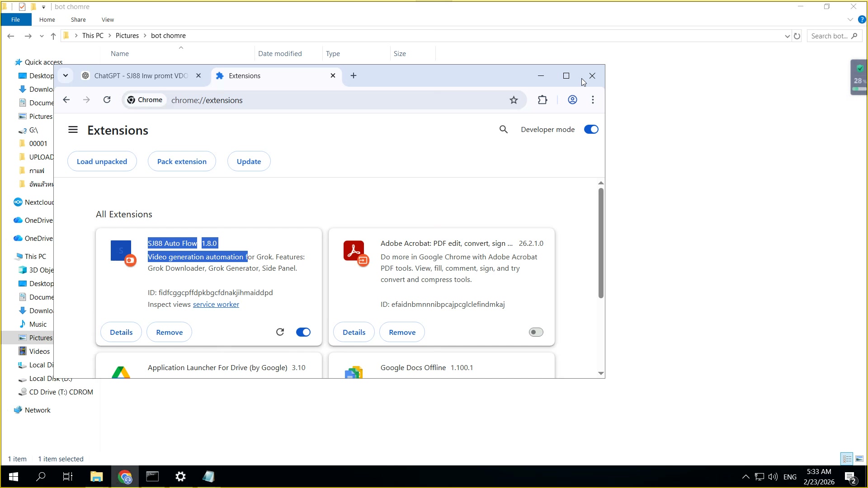Open Chrome tab search dropdown arrow

[x=66, y=75]
